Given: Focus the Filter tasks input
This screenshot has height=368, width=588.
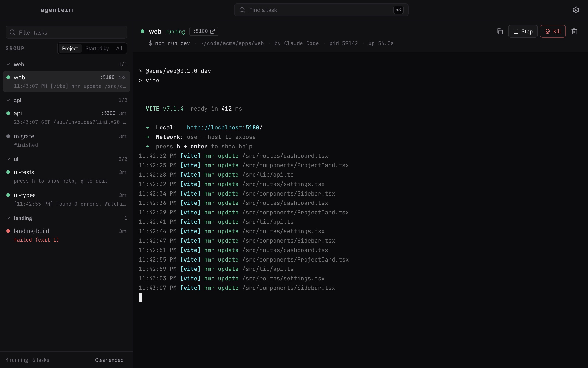Looking at the screenshot, I should pos(66,32).
